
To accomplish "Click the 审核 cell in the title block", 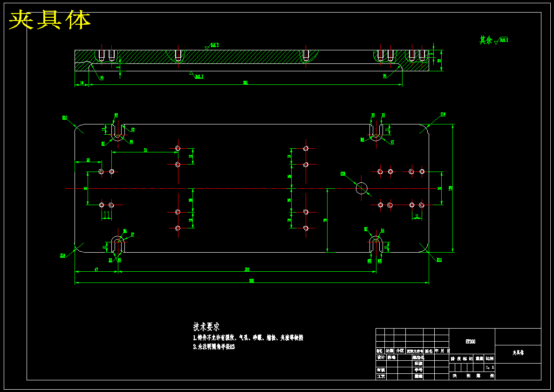I will tap(381, 370).
